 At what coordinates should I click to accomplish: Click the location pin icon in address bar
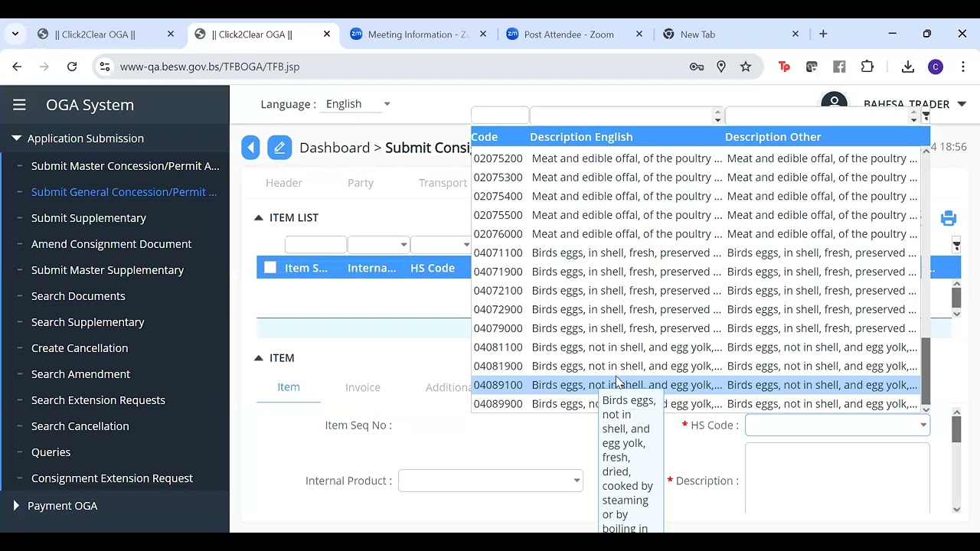[721, 67]
